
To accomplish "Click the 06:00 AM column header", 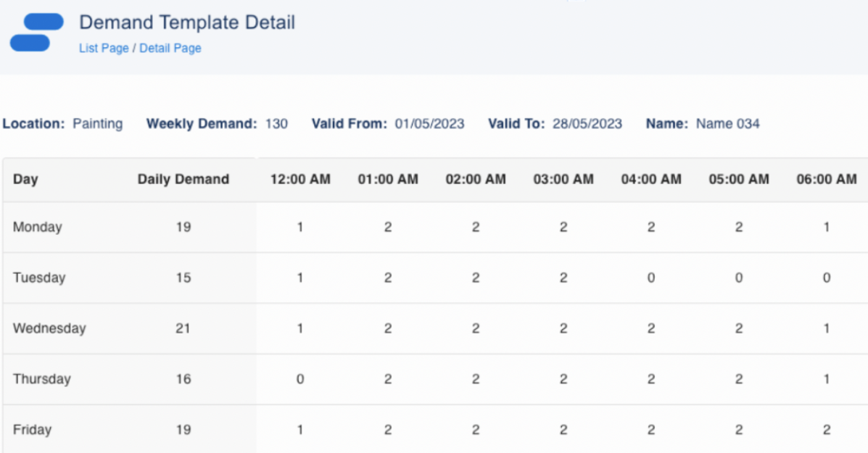I will tap(826, 179).
